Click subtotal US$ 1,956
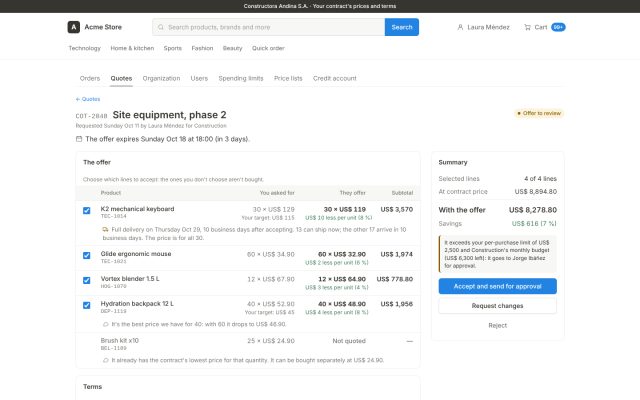This screenshot has height=400, width=640. (396, 304)
